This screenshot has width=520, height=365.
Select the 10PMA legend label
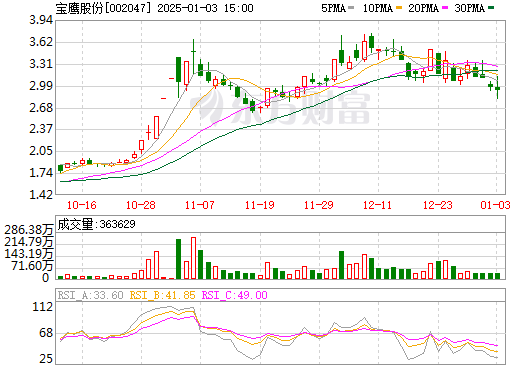pos(378,8)
